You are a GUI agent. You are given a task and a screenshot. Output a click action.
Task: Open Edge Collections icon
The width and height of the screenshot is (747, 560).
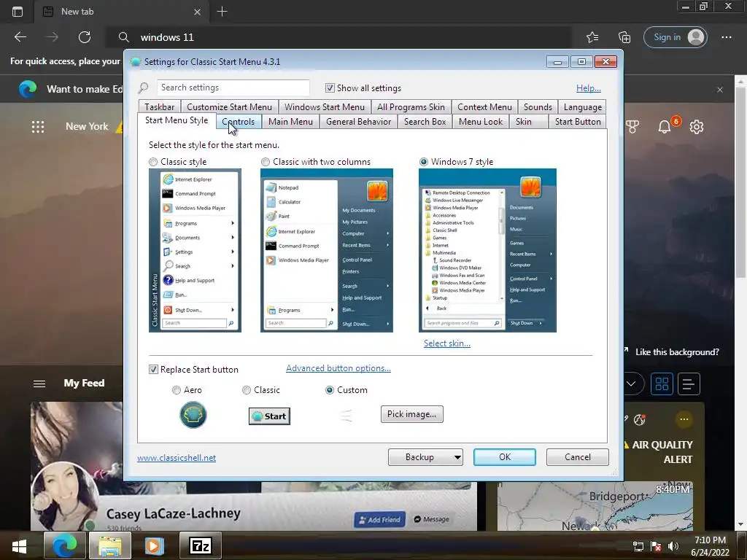tap(624, 37)
